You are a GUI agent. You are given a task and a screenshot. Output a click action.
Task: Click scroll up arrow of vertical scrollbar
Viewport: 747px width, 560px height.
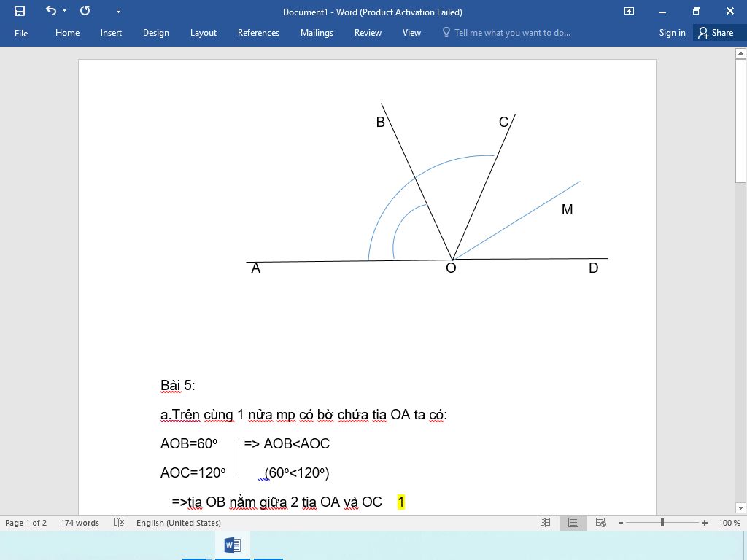[740, 53]
